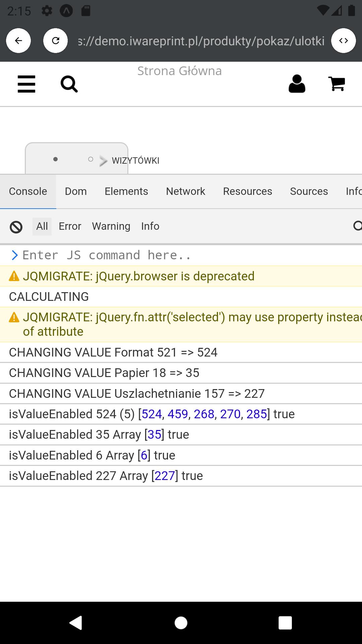The width and height of the screenshot is (362, 644).
Task: Open the user account icon
Action: click(297, 84)
